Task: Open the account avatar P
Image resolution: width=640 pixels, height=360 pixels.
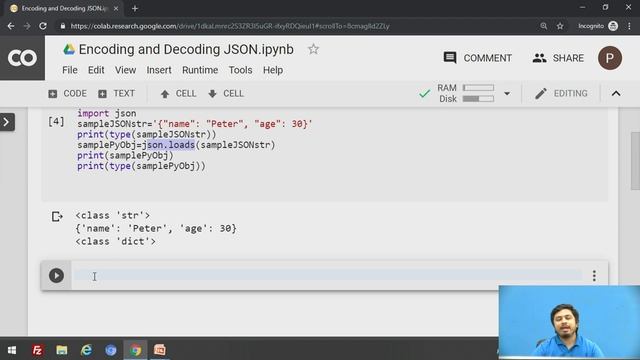Action: click(x=610, y=58)
